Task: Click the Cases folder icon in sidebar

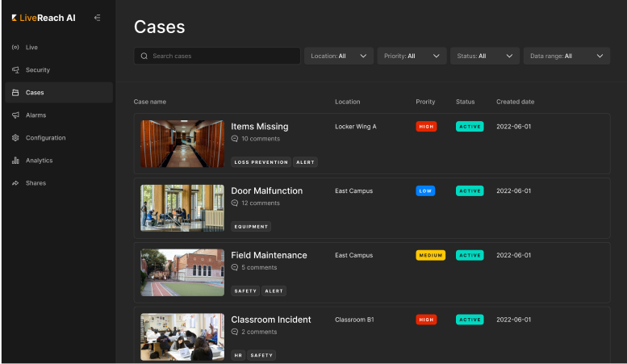Action: [x=15, y=92]
